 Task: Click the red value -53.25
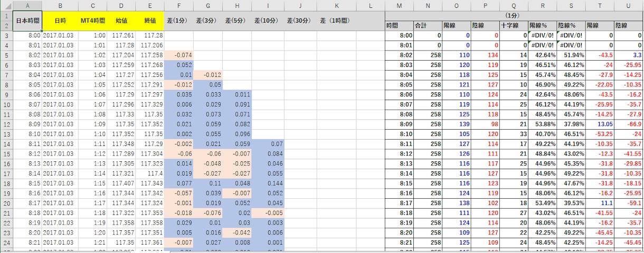[x=600, y=134]
